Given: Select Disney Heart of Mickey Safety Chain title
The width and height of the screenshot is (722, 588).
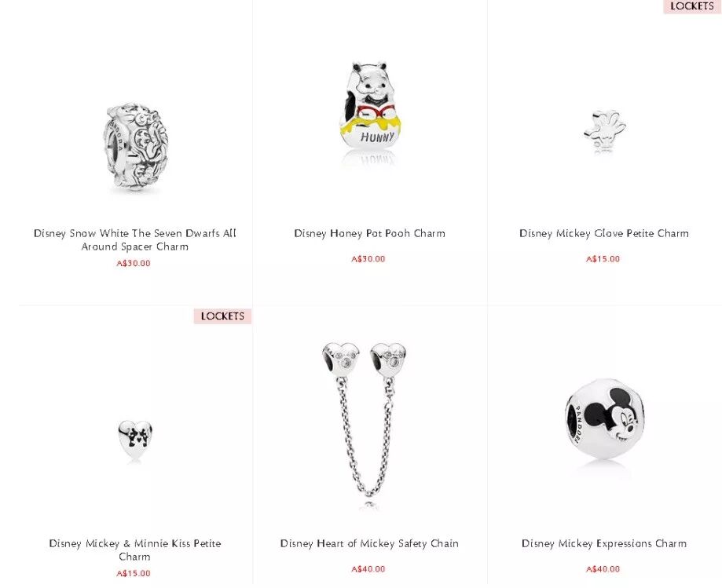Looking at the screenshot, I should (x=369, y=543).
